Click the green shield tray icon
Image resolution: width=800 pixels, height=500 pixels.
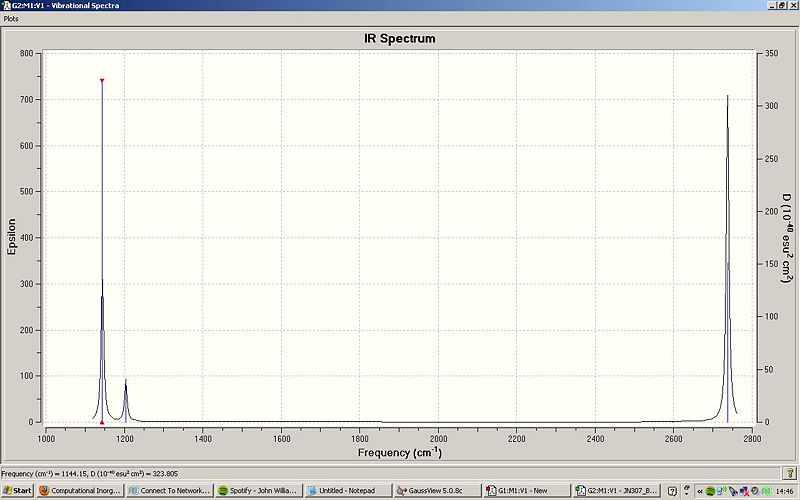tap(767, 491)
